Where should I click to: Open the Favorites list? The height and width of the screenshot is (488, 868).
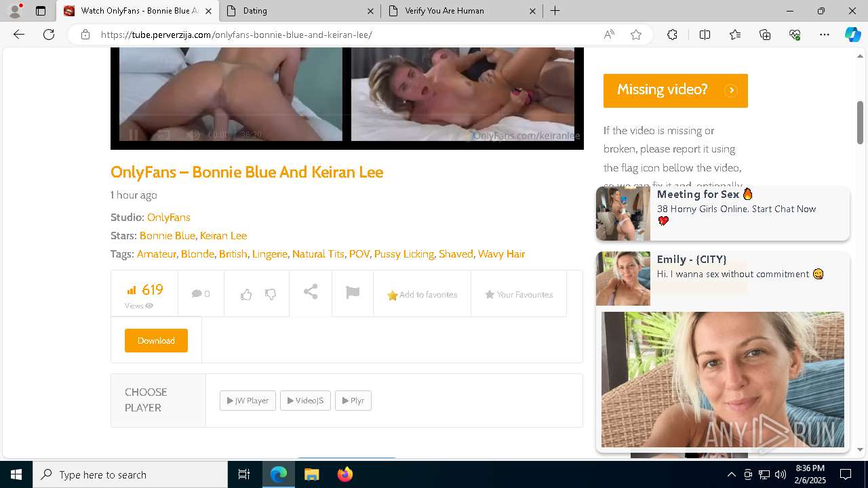tap(735, 35)
